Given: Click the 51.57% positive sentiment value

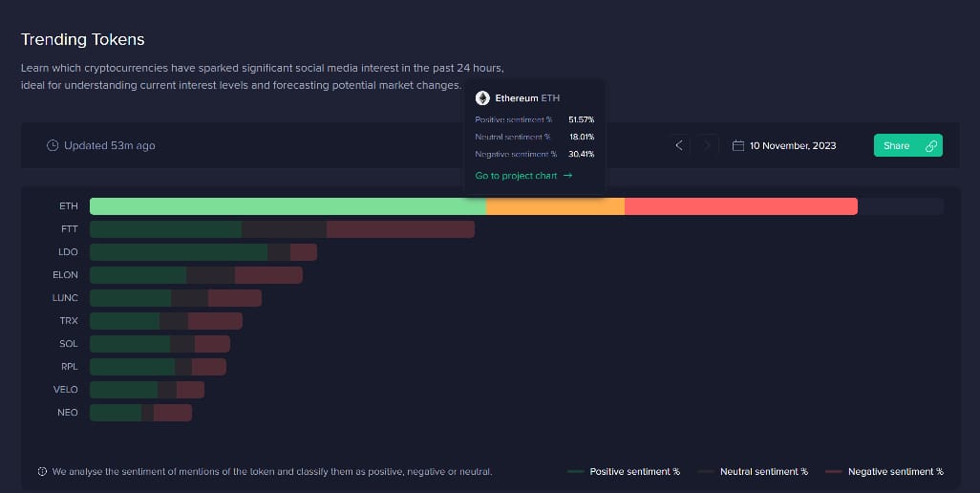Looking at the screenshot, I should 582,119.
